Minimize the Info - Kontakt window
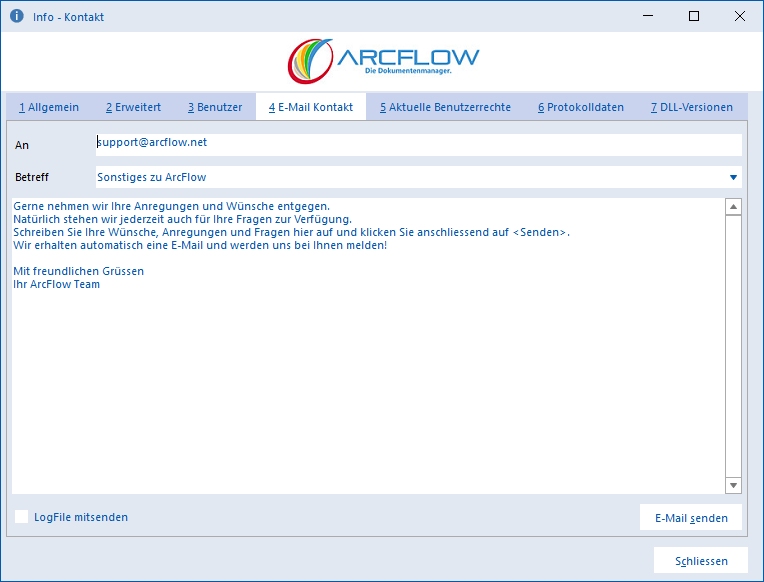 648,16
